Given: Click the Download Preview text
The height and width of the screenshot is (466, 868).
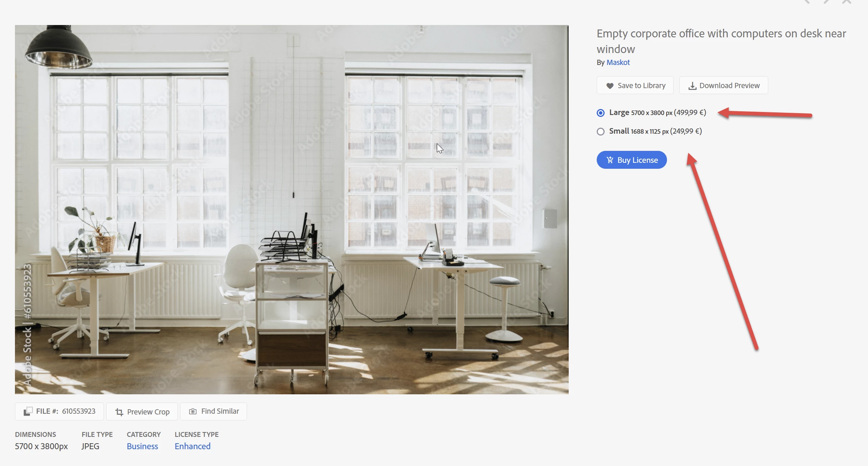Looking at the screenshot, I should click(729, 86).
